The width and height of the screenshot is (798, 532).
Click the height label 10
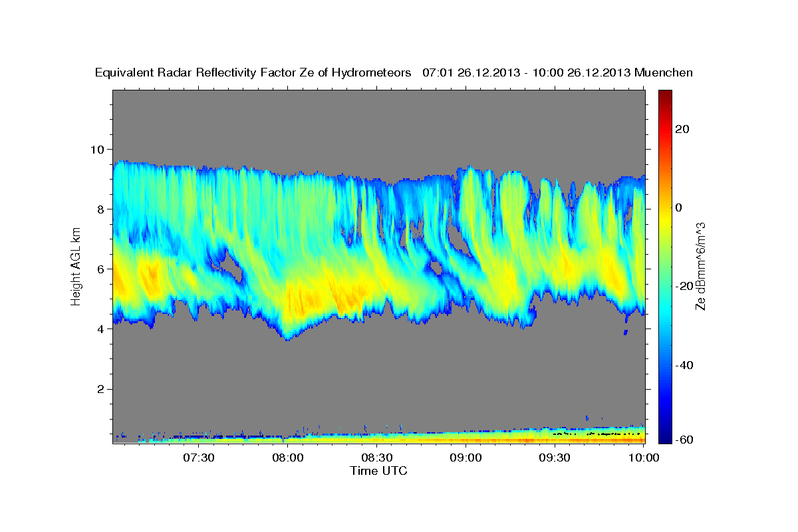tap(98, 149)
